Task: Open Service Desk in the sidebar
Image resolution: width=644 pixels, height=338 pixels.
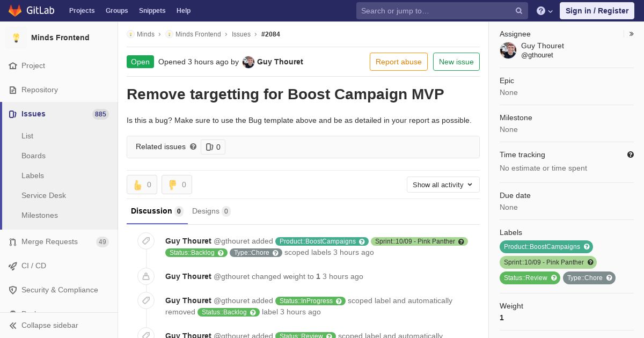Action: (43, 196)
